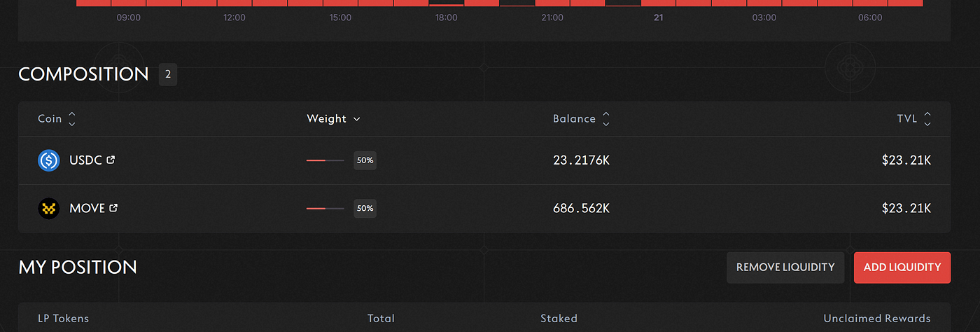This screenshot has width=980, height=332.
Task: Click the Coin column header label
Action: tap(50, 119)
